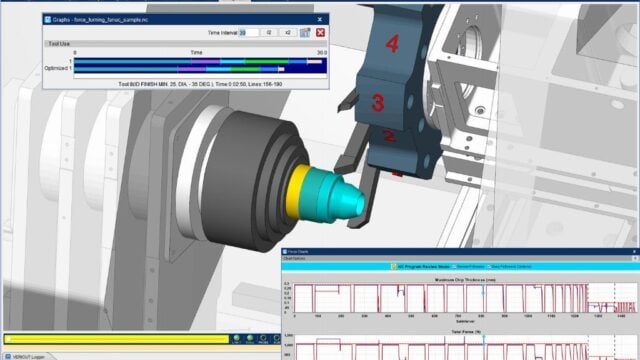
Task: Toggle NC Program Review Mode icon
Action: [x=393, y=267]
